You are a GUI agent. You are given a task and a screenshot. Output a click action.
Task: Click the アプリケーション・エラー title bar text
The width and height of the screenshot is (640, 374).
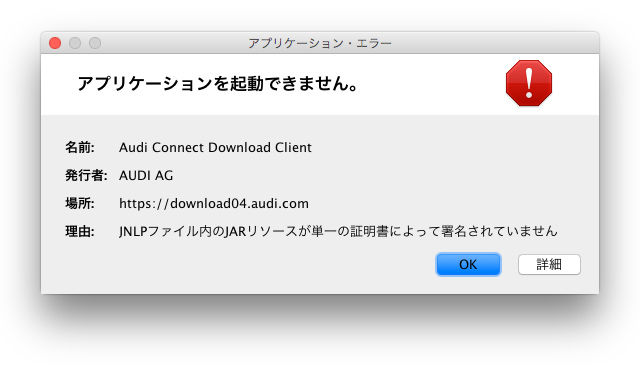click(320, 43)
